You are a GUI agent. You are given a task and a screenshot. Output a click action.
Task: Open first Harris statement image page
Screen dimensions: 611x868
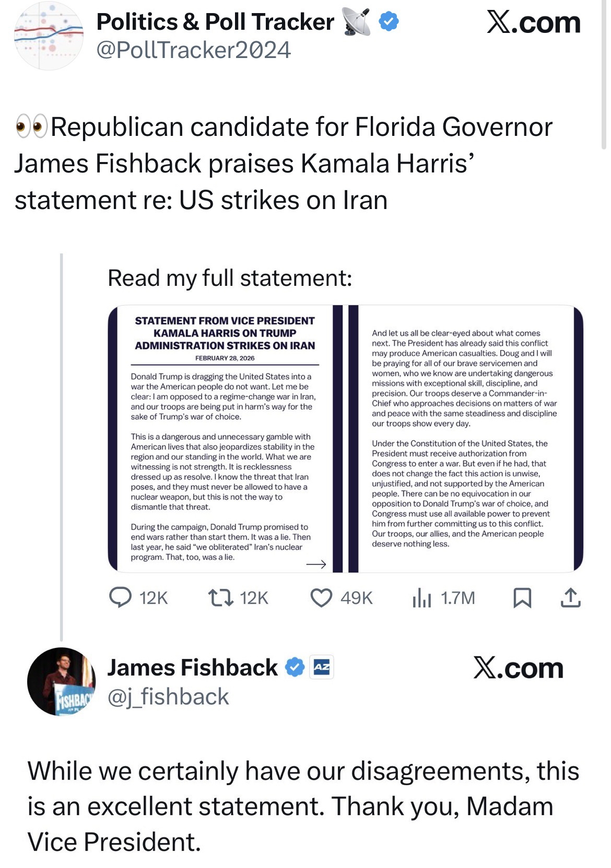225,438
